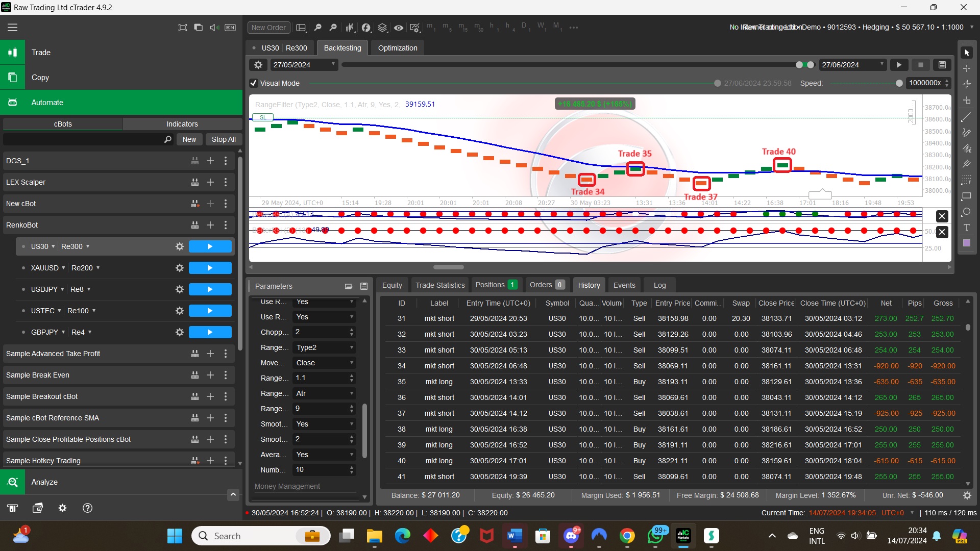980x551 pixels.
Task: Click the zoom out magnifier icon
Action: [x=317, y=28]
